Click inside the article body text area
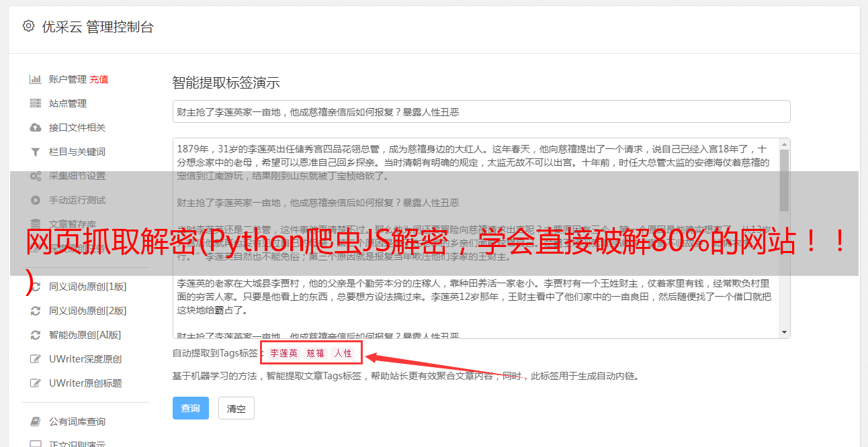 476,238
